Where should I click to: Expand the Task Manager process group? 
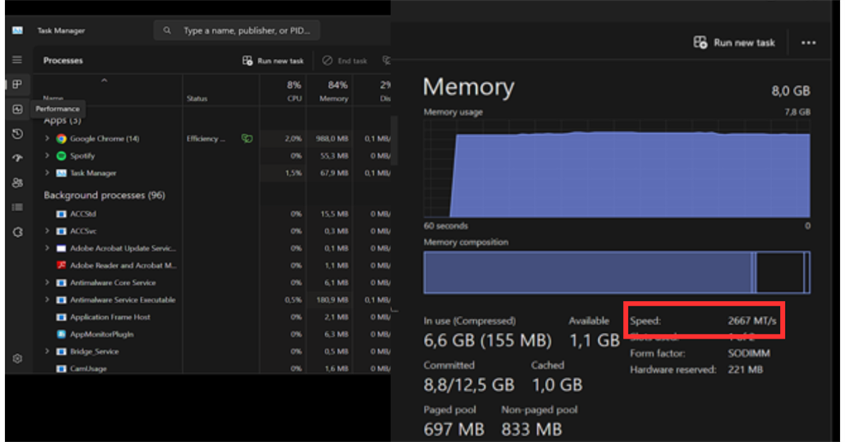[47, 173]
